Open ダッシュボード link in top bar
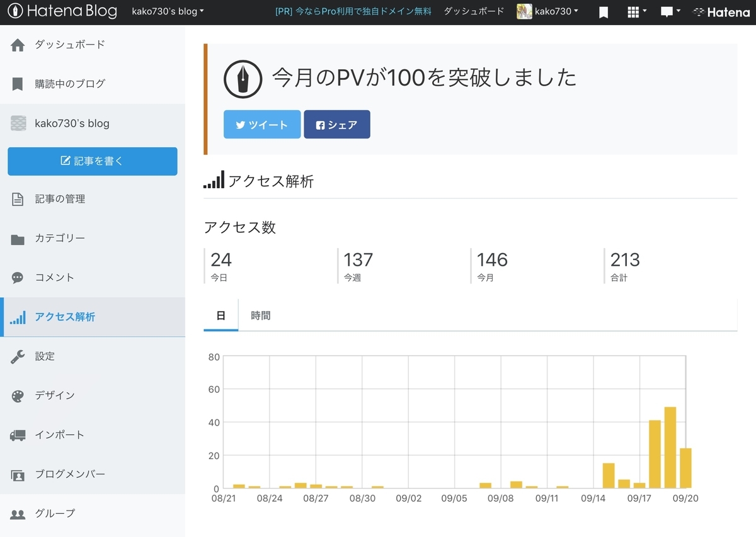Screen dimensions: 756x537 click(474, 11)
